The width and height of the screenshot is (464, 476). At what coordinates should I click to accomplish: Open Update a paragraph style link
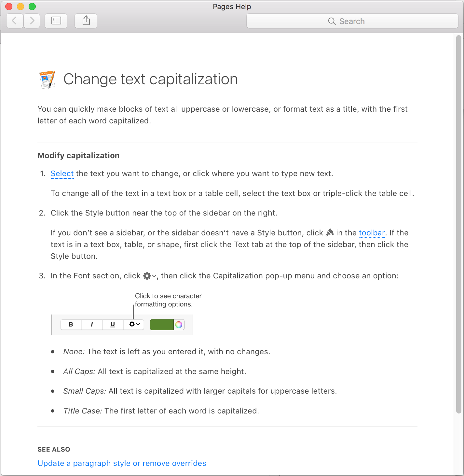pyautogui.click(x=122, y=463)
